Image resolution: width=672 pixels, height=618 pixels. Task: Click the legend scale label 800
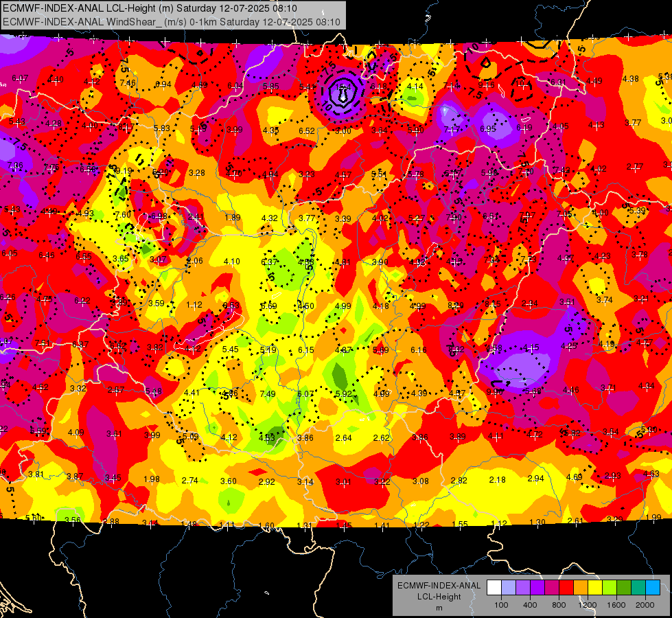559,605
